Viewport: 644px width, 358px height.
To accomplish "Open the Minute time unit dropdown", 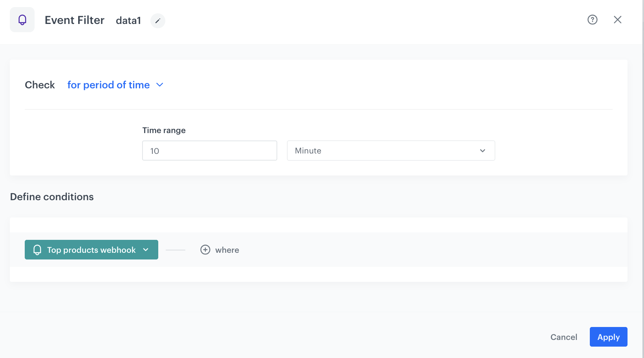I will coord(391,150).
